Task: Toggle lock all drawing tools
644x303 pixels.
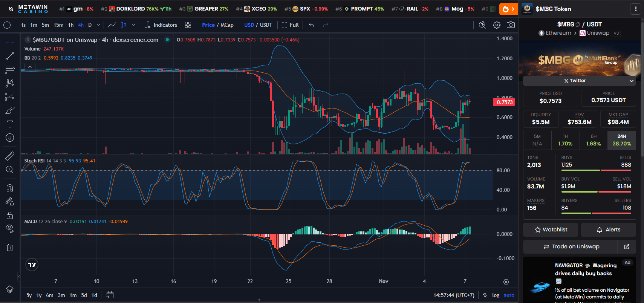Action: point(10,215)
